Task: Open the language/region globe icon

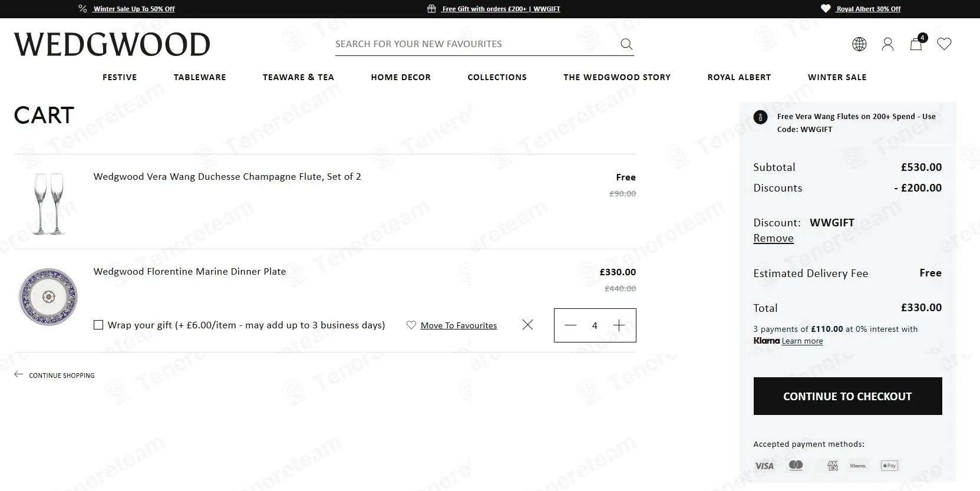Action: click(x=859, y=44)
